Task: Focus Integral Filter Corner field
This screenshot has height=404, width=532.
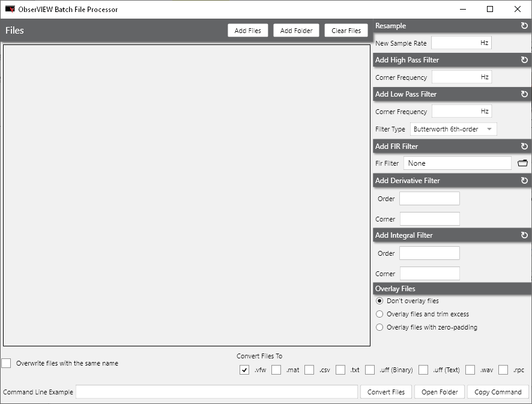Action: click(430, 273)
